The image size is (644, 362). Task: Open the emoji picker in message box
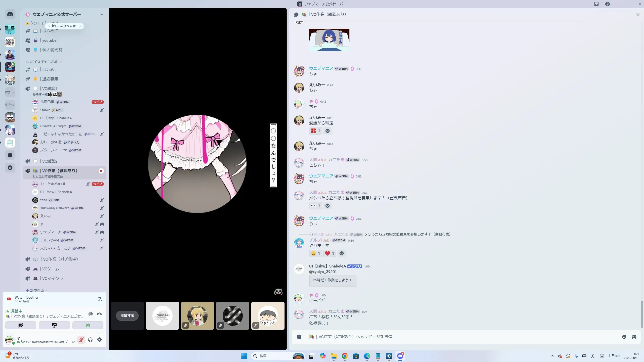(624, 337)
